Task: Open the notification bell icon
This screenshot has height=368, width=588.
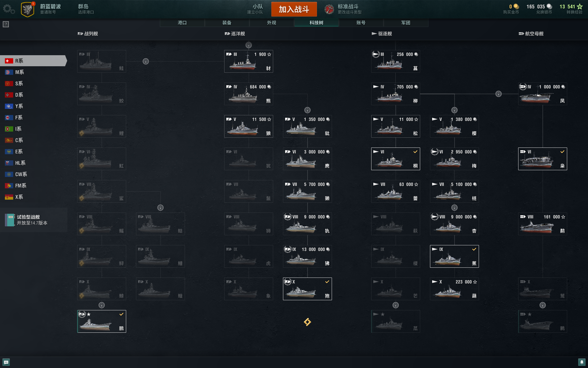Action: (582, 362)
